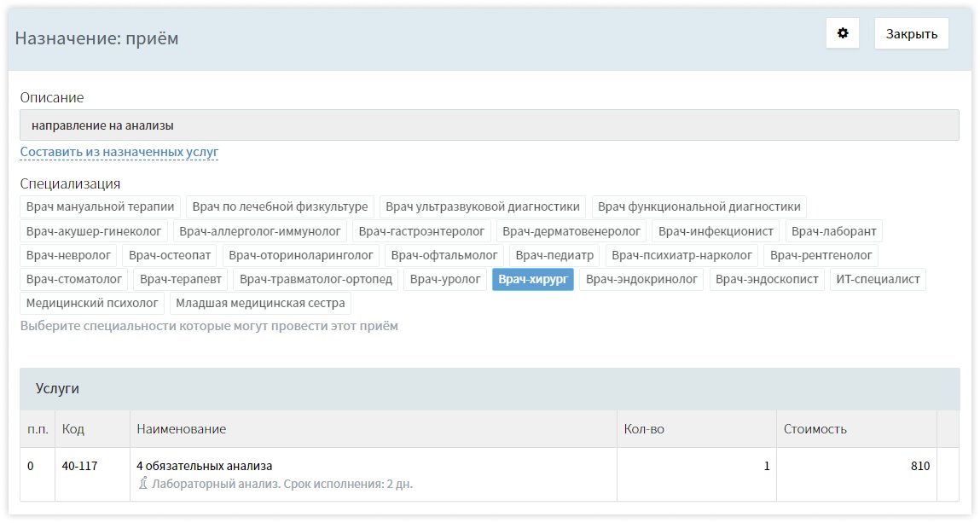This screenshot has height=523, width=980.
Task: Toggle Врач-педиатр specialization
Action: (x=554, y=255)
